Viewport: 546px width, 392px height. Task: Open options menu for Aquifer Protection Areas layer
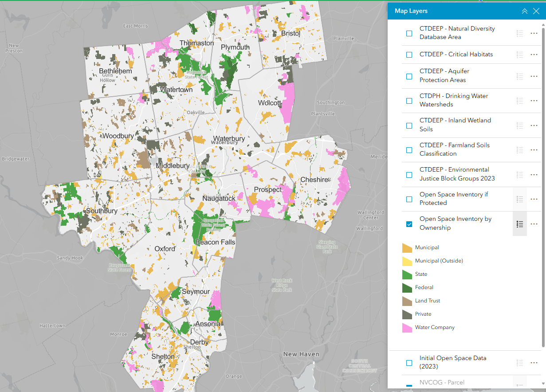point(534,76)
